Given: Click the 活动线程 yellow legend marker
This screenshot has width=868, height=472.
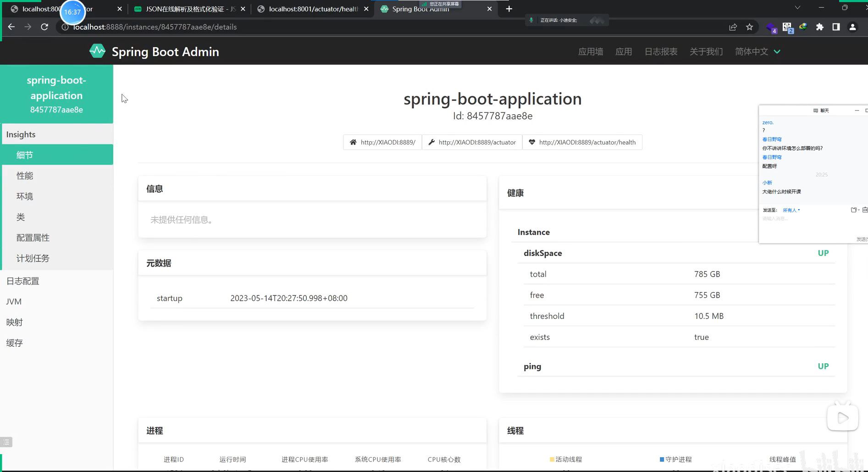Looking at the screenshot, I should pos(552,459).
